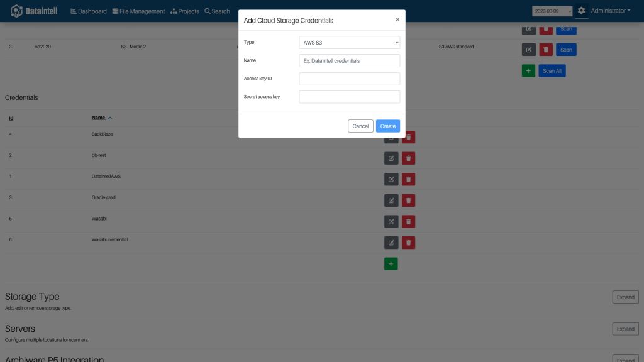Click the Secret access key field
Screen dimensions: 644x362
tap(350, 97)
